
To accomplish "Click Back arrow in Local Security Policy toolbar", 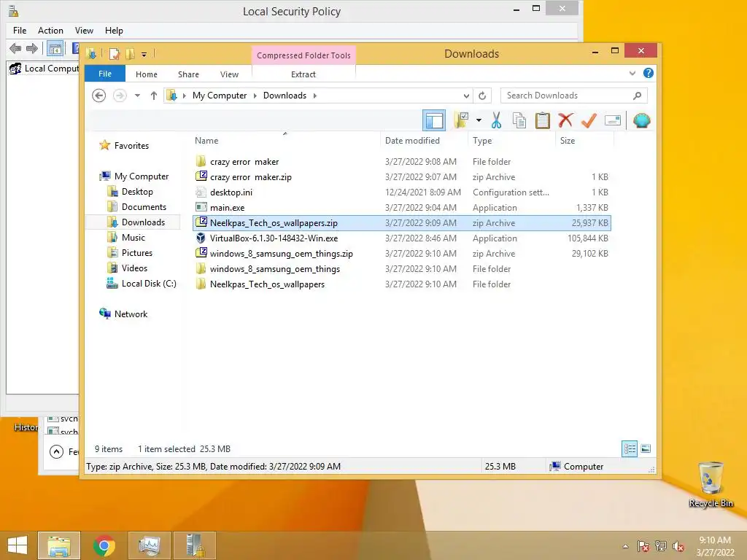I will (15, 48).
